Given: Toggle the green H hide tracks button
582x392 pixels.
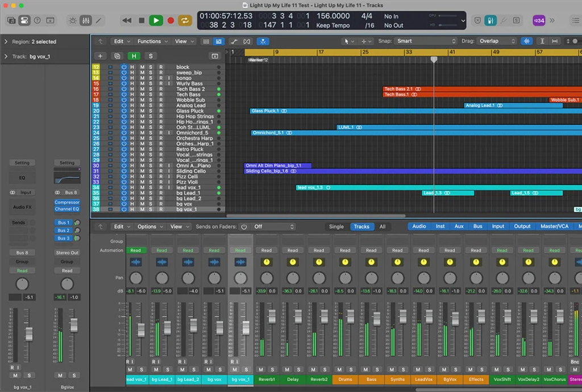Looking at the screenshot, I should 134,56.
